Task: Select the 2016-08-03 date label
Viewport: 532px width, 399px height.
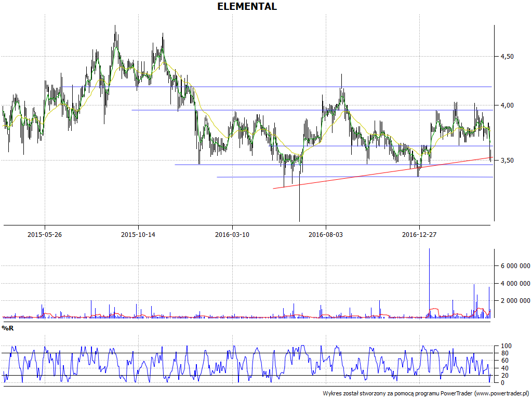Action: click(326, 234)
